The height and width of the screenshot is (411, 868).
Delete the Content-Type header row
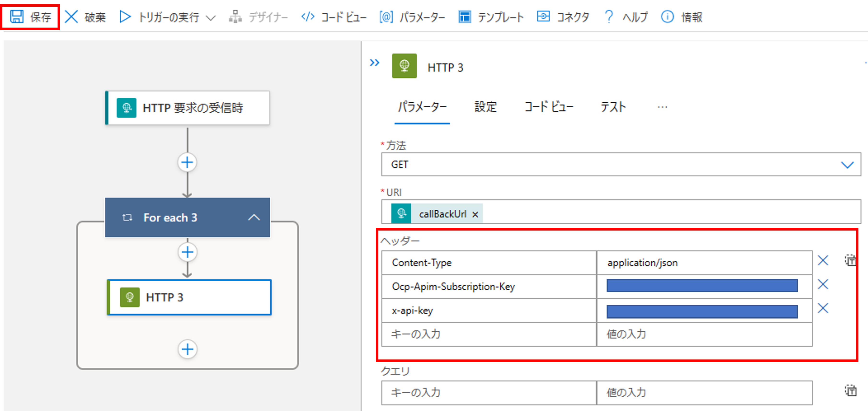(x=823, y=260)
